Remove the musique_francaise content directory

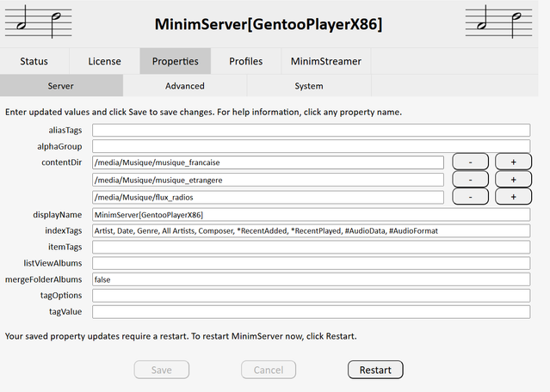pyautogui.click(x=470, y=162)
